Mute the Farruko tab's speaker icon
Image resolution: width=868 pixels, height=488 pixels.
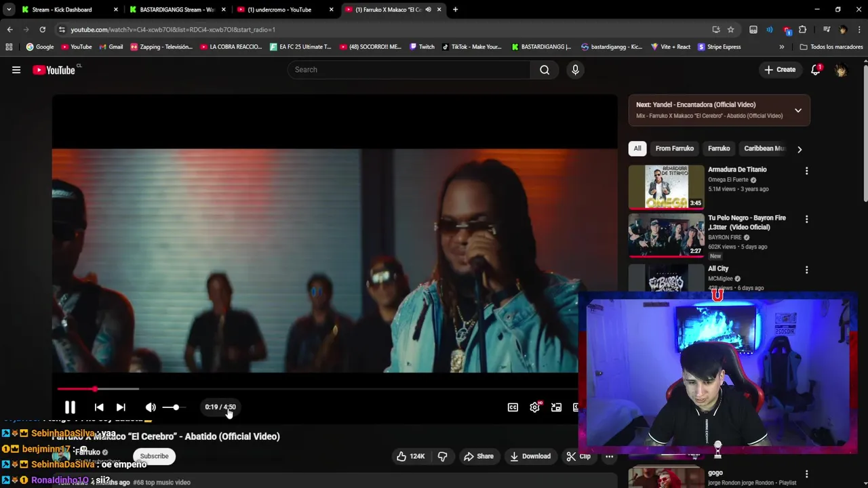point(428,9)
